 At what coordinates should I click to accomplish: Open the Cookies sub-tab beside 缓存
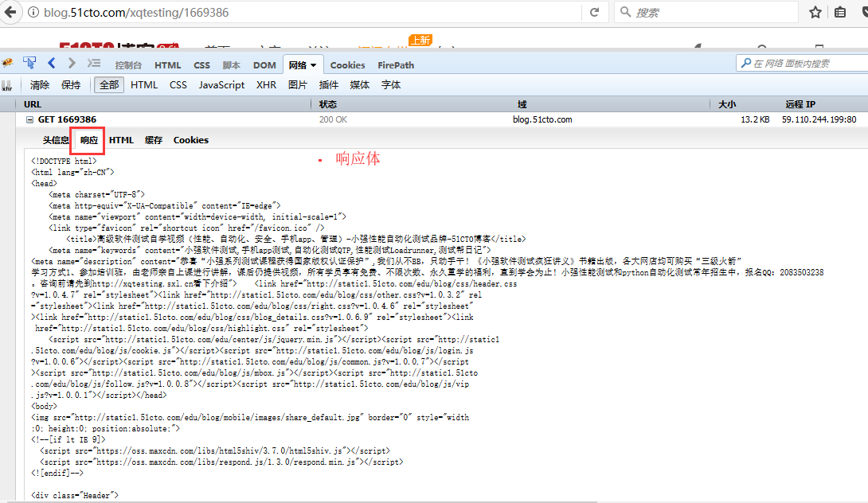click(191, 141)
